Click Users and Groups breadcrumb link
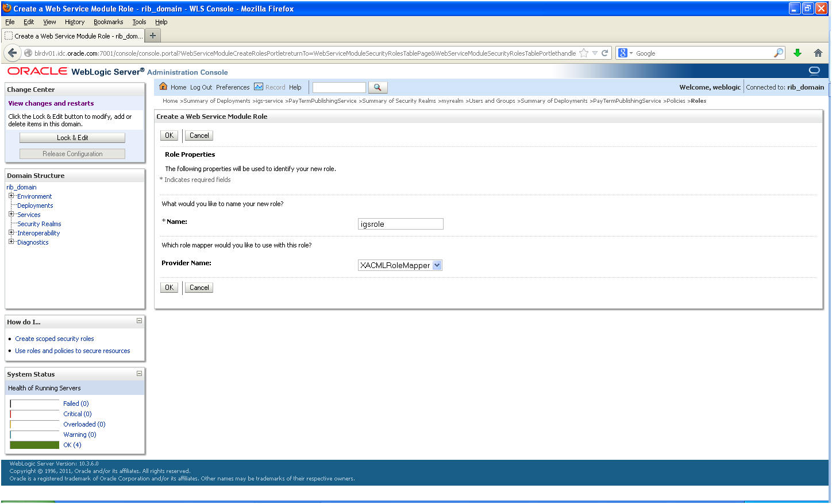The image size is (832, 504). click(x=492, y=101)
